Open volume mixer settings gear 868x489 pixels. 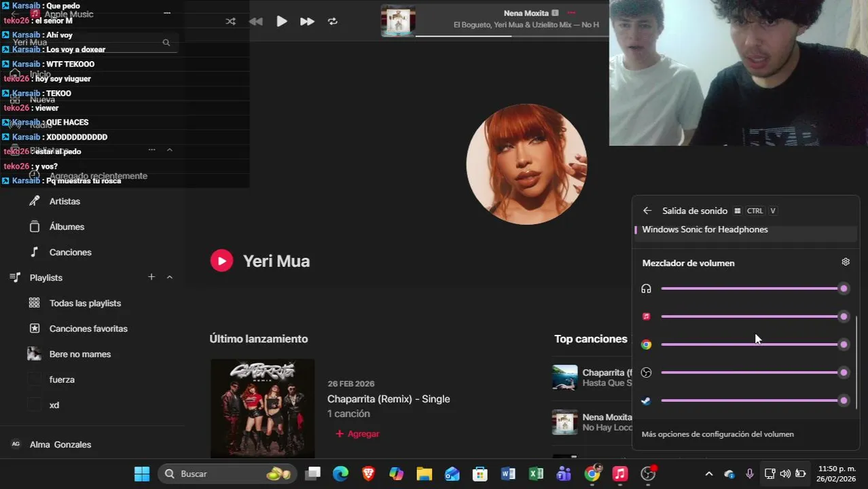click(846, 261)
